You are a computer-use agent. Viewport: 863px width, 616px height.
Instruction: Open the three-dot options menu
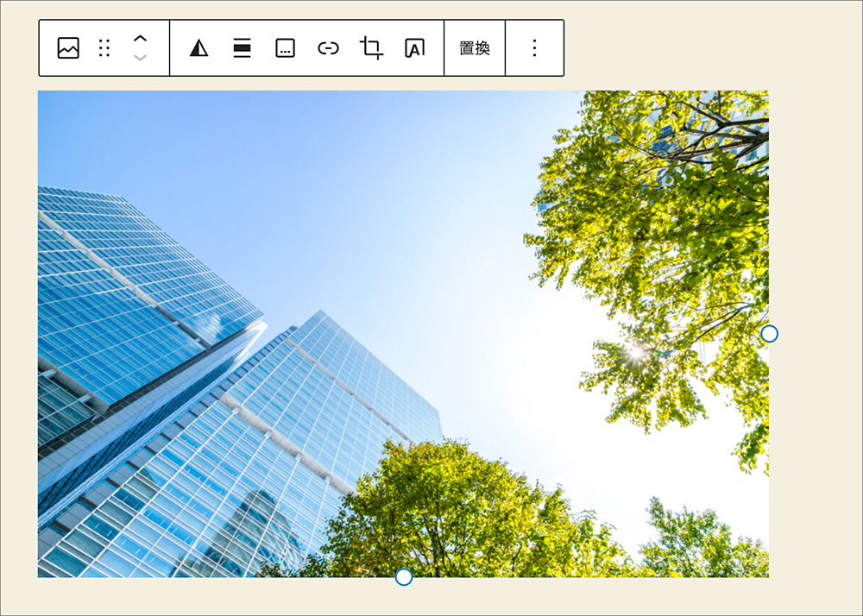pyautogui.click(x=534, y=48)
